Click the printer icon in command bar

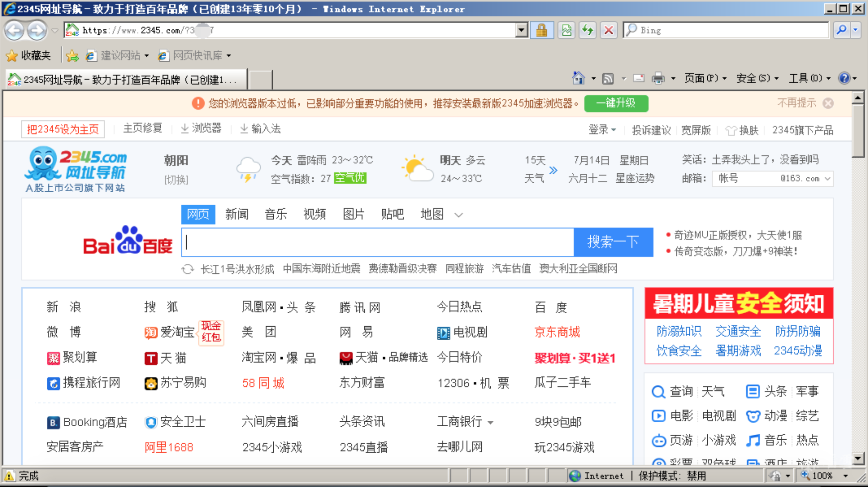pyautogui.click(x=658, y=78)
